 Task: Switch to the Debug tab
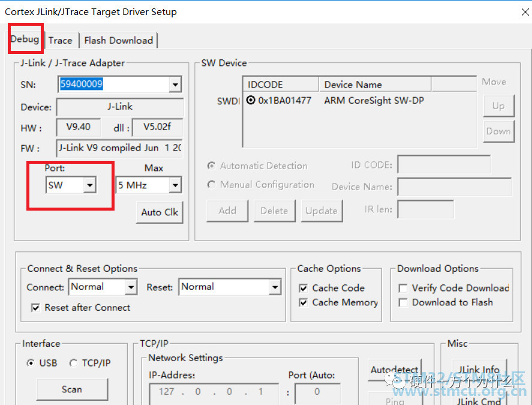(25, 39)
